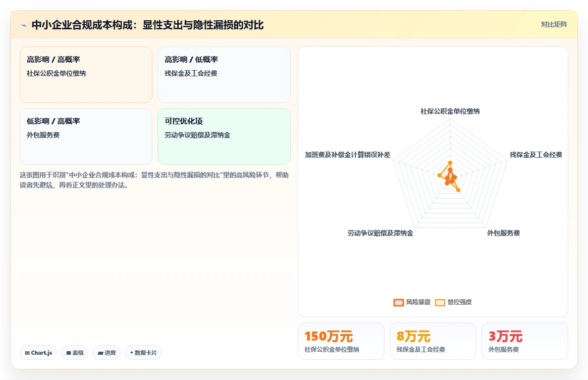Screen dimensions: 588x380
Task: Click the 进度 tag chip
Action: pos(106,353)
